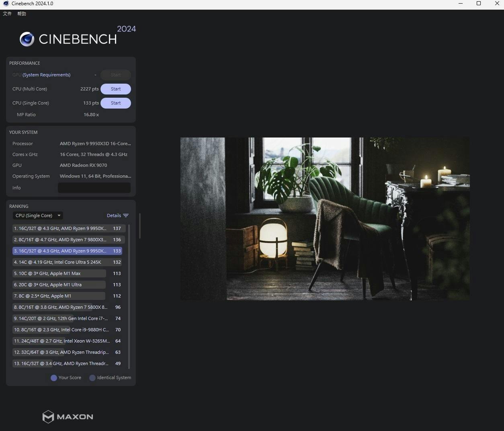Select rank 7 Apple M1 row
504x431 pixels.
coord(67,296)
